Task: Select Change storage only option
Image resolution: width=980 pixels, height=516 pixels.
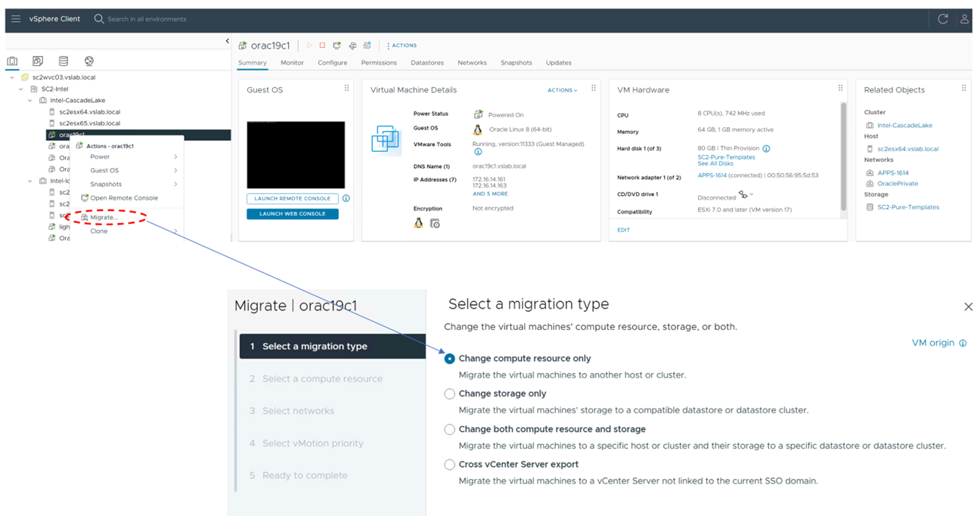Action: pyautogui.click(x=450, y=394)
